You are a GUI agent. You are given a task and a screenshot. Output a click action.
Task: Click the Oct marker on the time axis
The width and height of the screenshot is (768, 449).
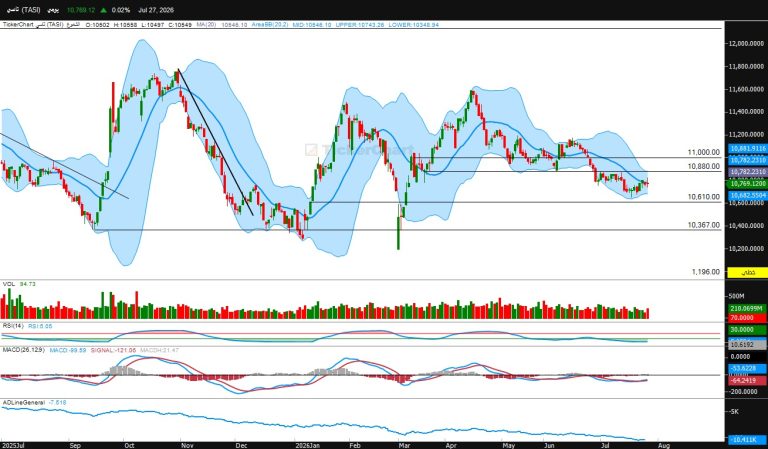tap(129, 446)
